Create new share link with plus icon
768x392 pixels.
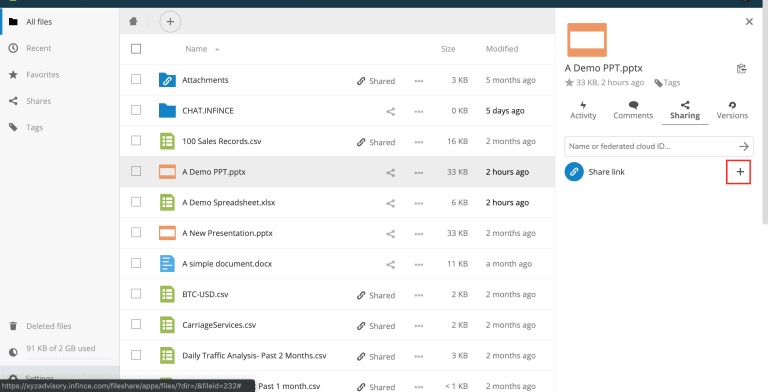click(740, 172)
